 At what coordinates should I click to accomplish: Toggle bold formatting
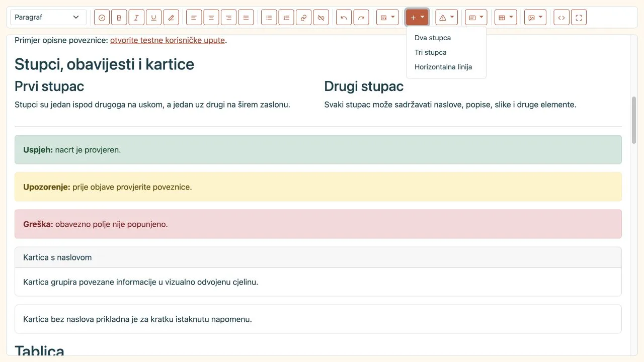pos(119,18)
